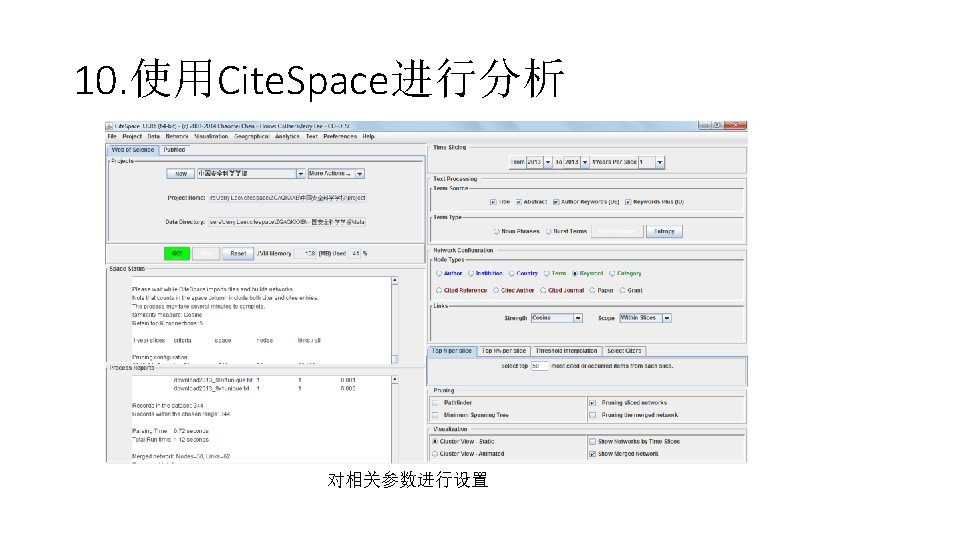Select Author node type

point(439,274)
